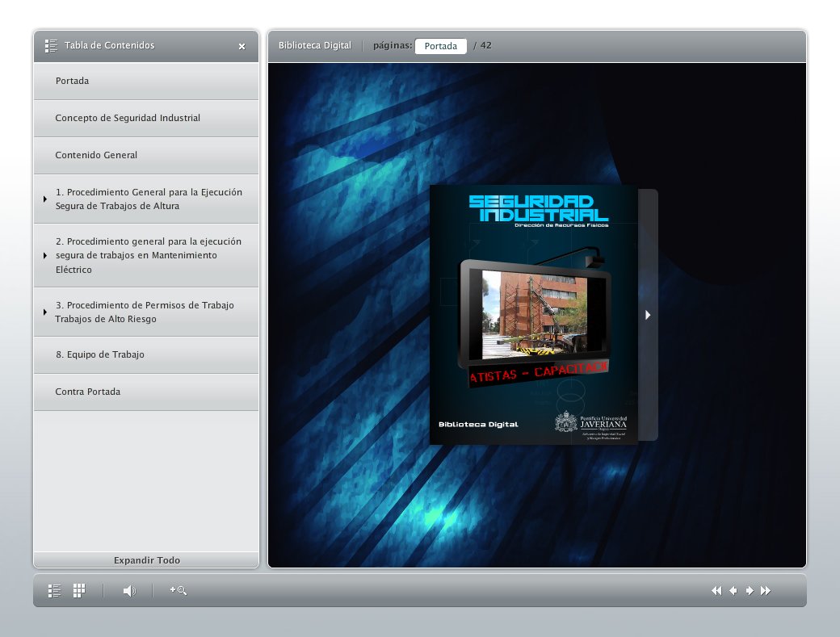Open 8. Equipo de Trabajo section
840x637 pixels.
(99, 354)
